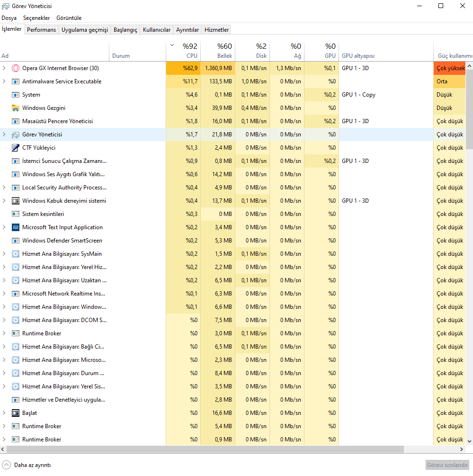Click the 1.360,9 MB memory value
Image resolution: width=473 pixels, height=476 pixels.
tap(218, 68)
